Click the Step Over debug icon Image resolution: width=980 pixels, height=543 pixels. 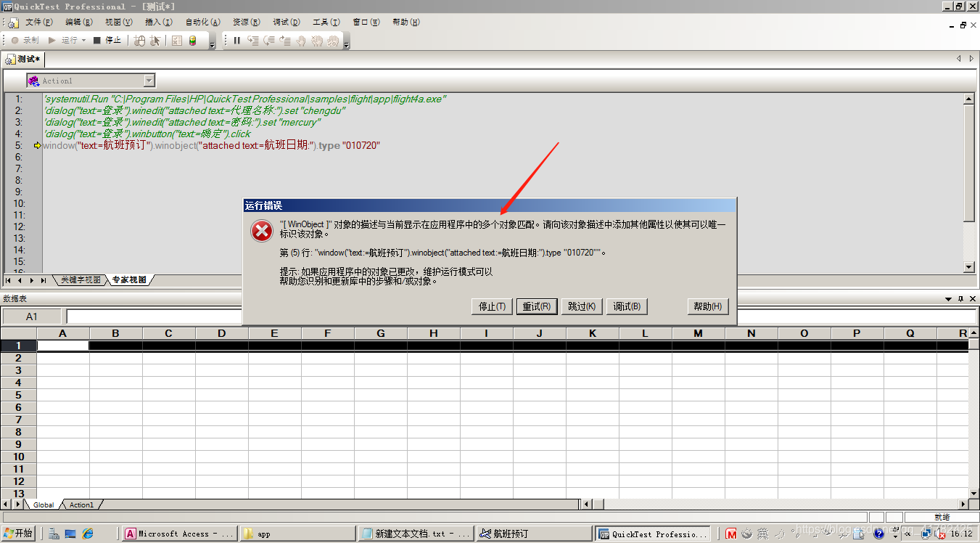tap(269, 41)
